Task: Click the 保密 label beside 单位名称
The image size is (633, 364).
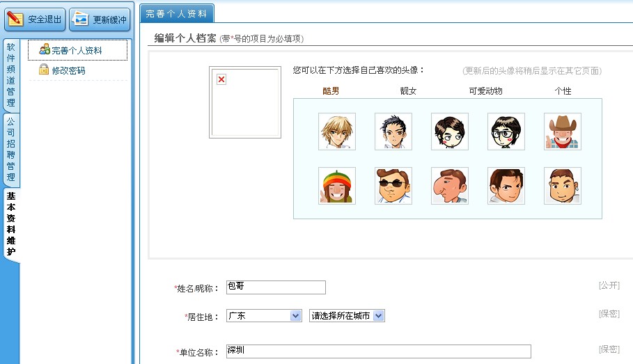Action: [x=609, y=349]
